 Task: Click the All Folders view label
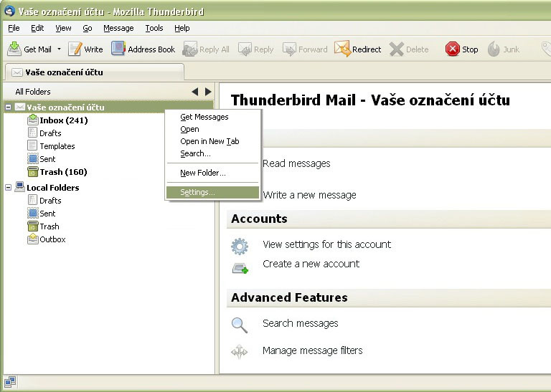[33, 92]
